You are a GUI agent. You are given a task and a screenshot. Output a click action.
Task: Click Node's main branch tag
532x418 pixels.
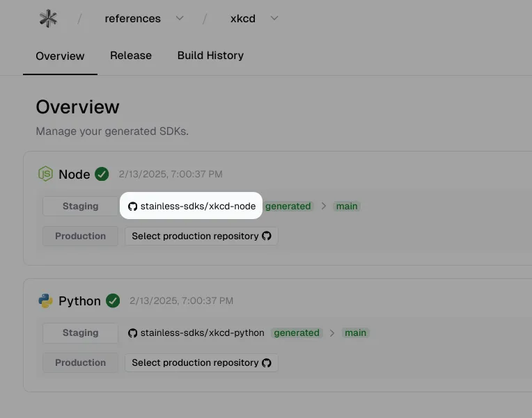pyautogui.click(x=347, y=206)
